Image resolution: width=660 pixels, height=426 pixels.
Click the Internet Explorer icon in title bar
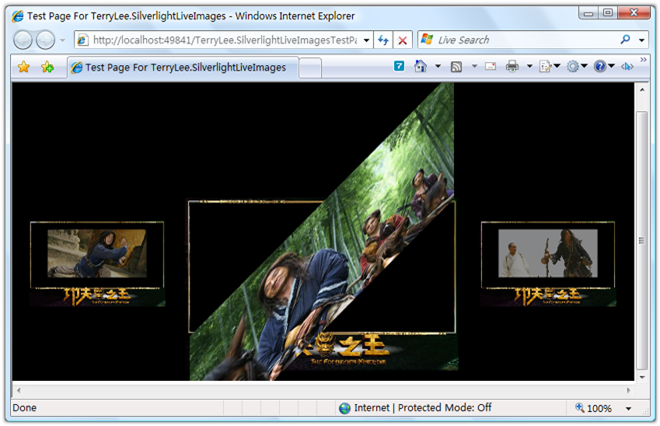click(x=18, y=16)
